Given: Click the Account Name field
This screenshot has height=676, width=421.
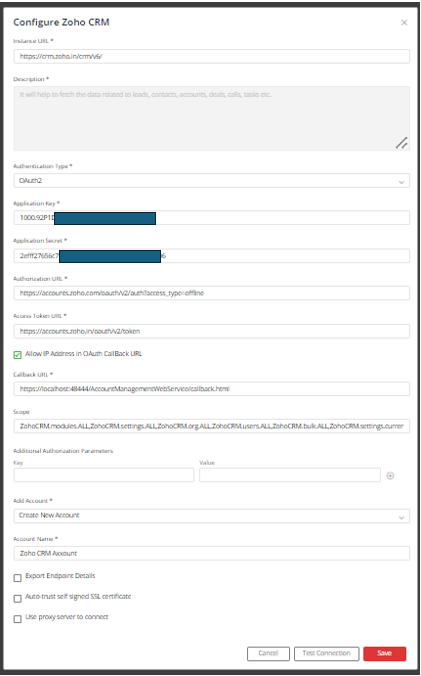Looking at the screenshot, I should 212,553.
